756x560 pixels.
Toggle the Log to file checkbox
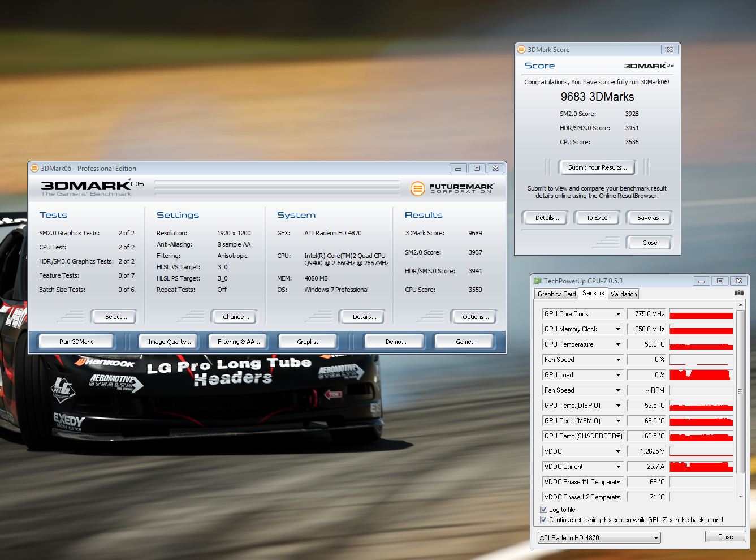click(544, 510)
